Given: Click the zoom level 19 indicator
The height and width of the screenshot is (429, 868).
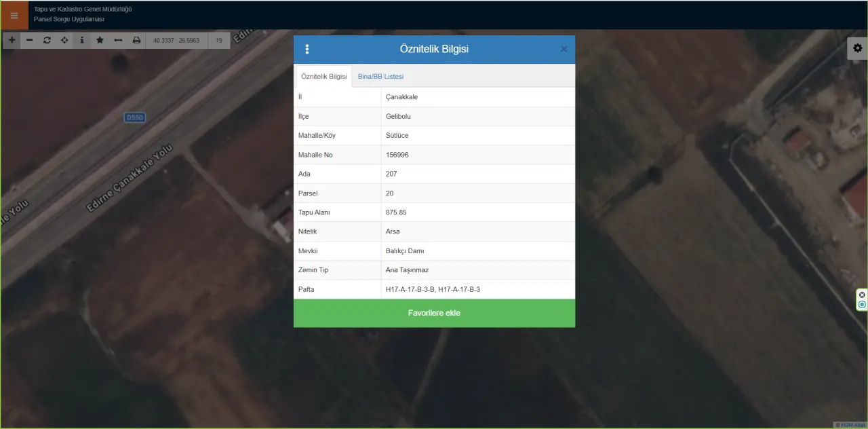Looking at the screenshot, I should coord(219,40).
